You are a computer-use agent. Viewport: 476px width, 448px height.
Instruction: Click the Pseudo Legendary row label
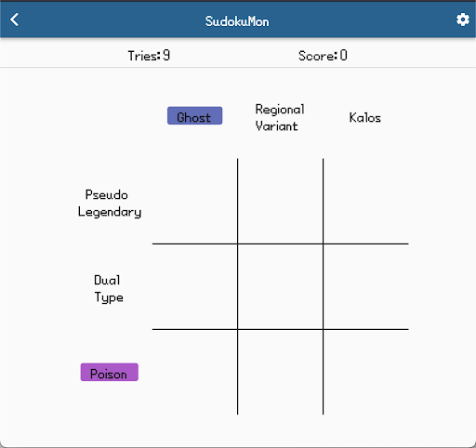point(110,204)
